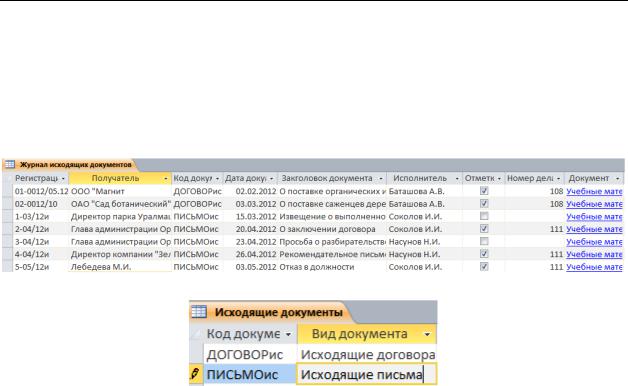Select row selector for the ДОГОВОРис record
This screenshot has width=628, height=386.
(196, 354)
